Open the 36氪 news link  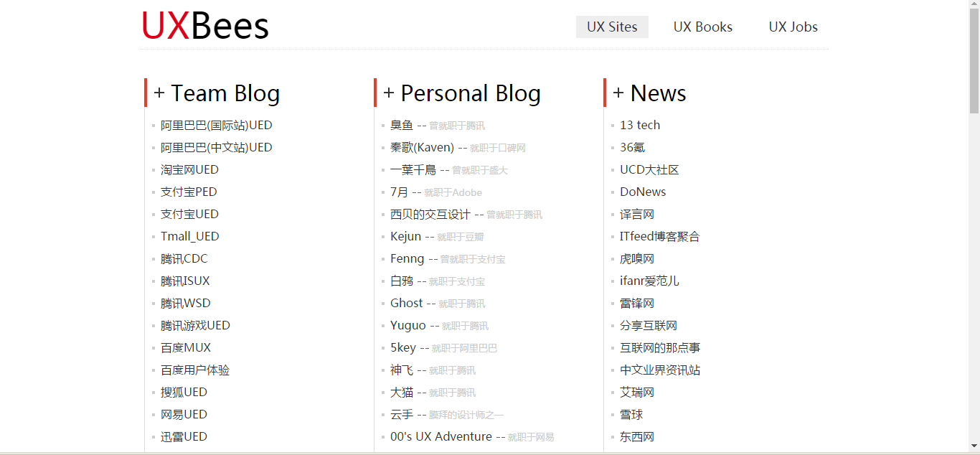633,147
